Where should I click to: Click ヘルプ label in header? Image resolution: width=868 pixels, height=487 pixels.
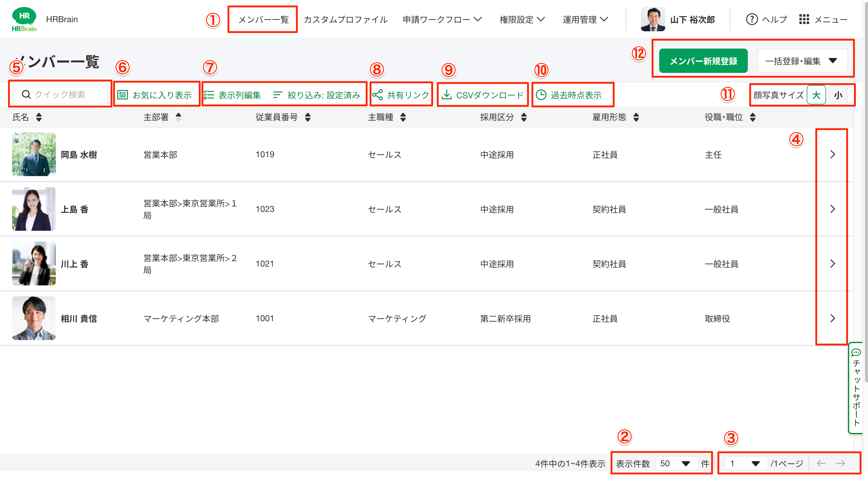coord(775,19)
